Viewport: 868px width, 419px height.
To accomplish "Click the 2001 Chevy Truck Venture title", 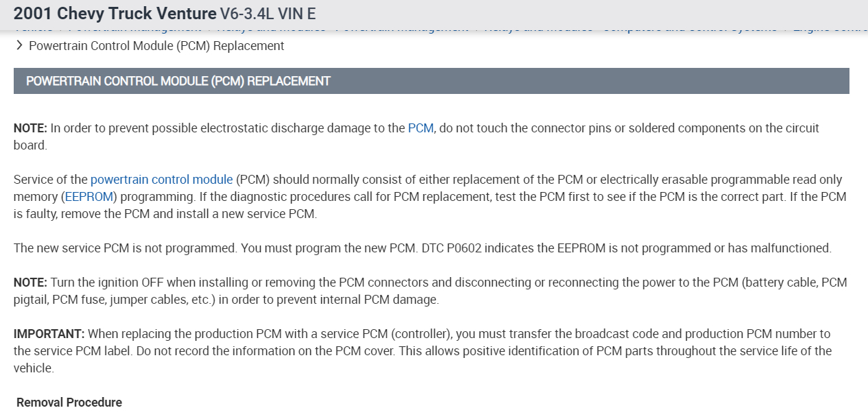I will coord(114,13).
